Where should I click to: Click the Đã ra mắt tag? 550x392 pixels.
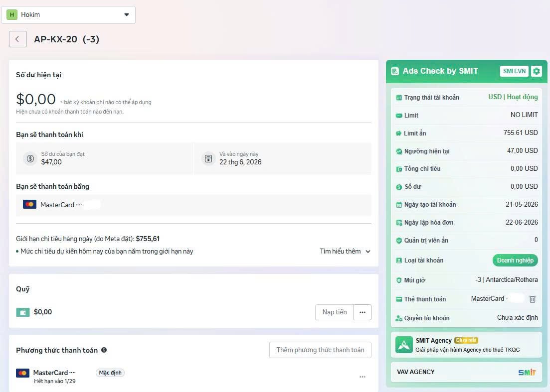466,340
